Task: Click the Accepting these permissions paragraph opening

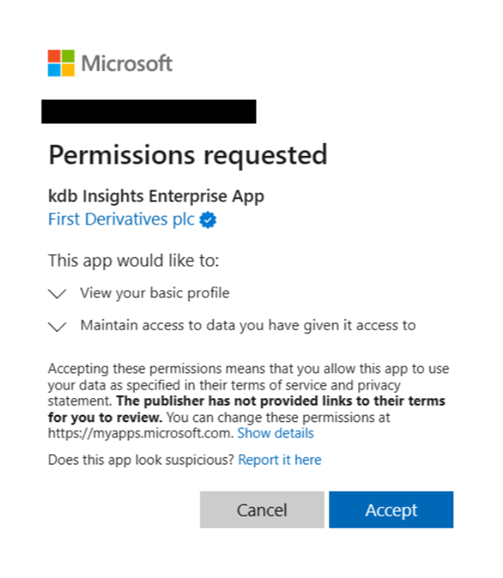Action: point(248,369)
